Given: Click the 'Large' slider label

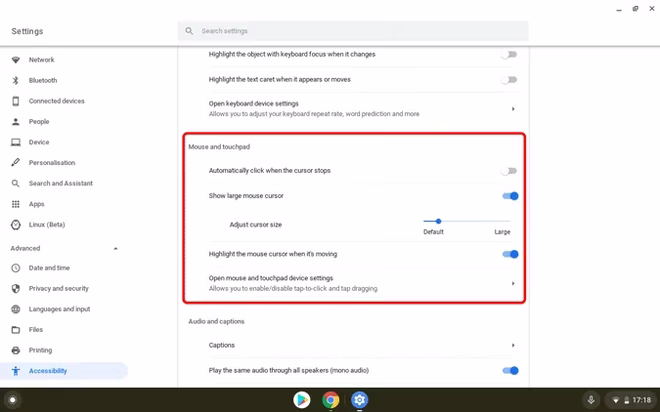Looking at the screenshot, I should point(502,232).
